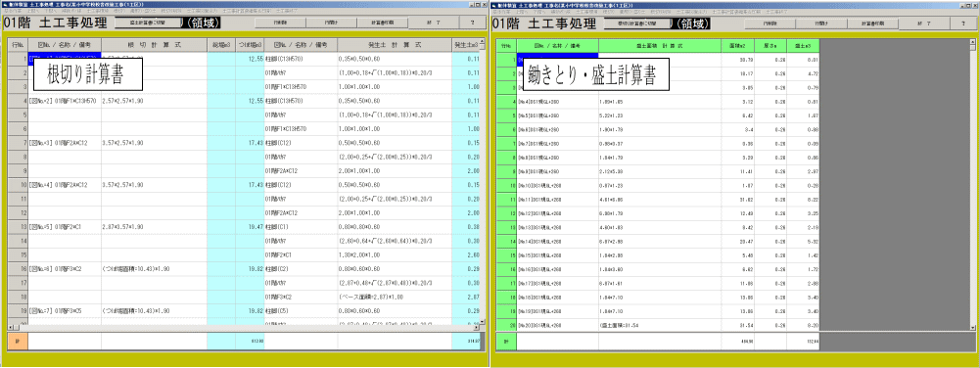The width and height of the screenshot is (980, 368).
Task: Click 行削除 button in right window
Action: (770, 23)
